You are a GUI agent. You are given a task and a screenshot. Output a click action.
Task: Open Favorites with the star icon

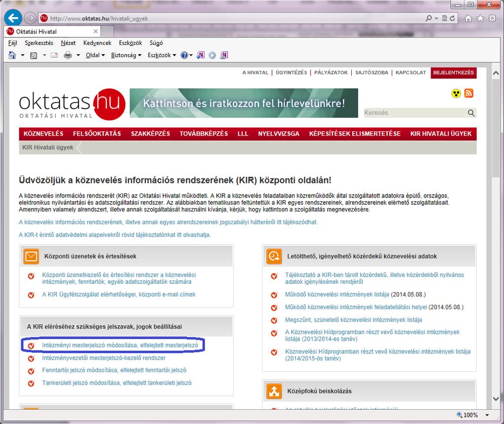[480, 18]
